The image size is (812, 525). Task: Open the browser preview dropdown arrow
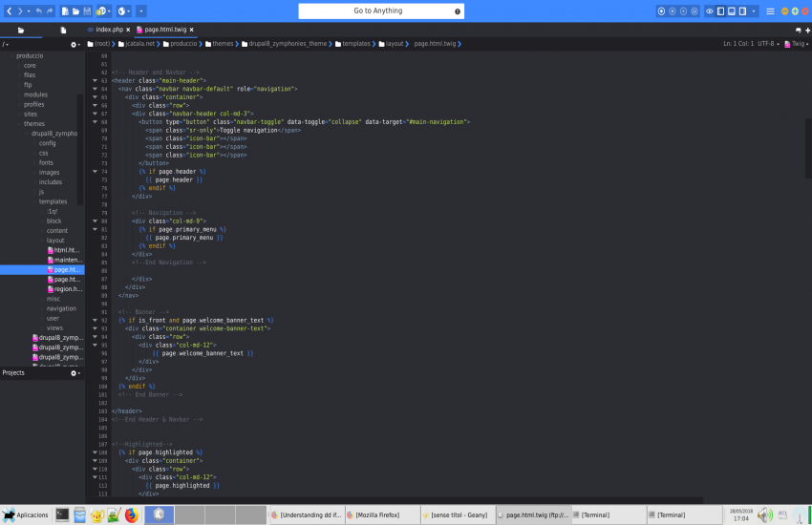[128, 11]
